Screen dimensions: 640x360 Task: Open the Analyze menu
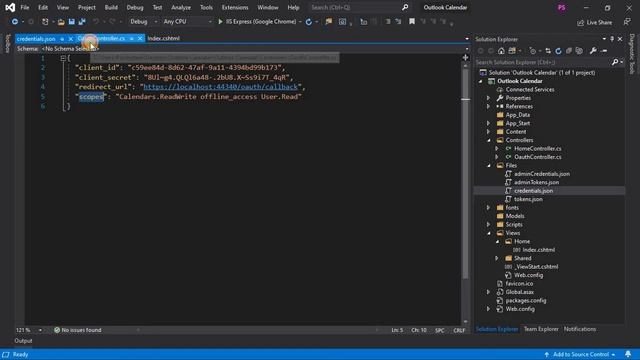point(181,7)
